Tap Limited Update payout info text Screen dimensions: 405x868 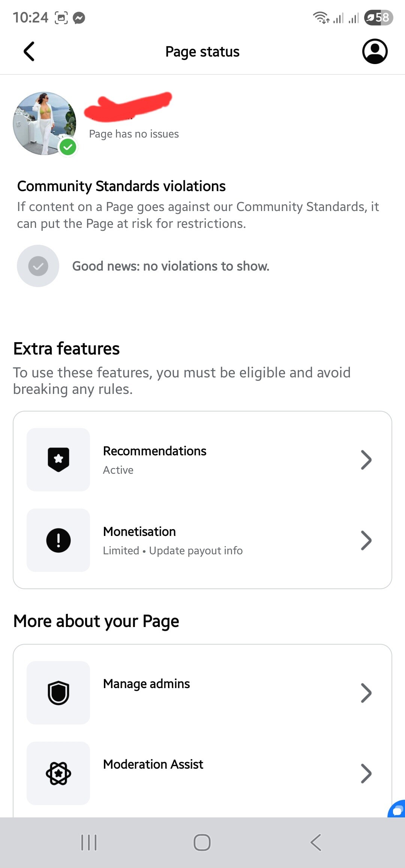pyautogui.click(x=173, y=551)
